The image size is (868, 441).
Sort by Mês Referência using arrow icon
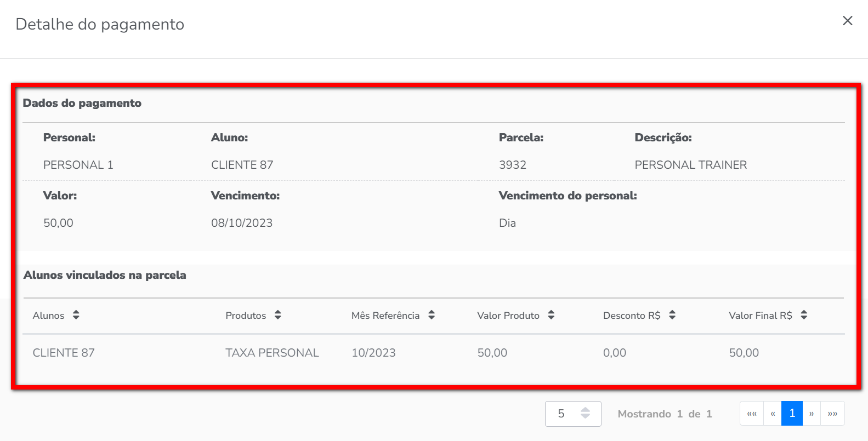[x=432, y=315]
